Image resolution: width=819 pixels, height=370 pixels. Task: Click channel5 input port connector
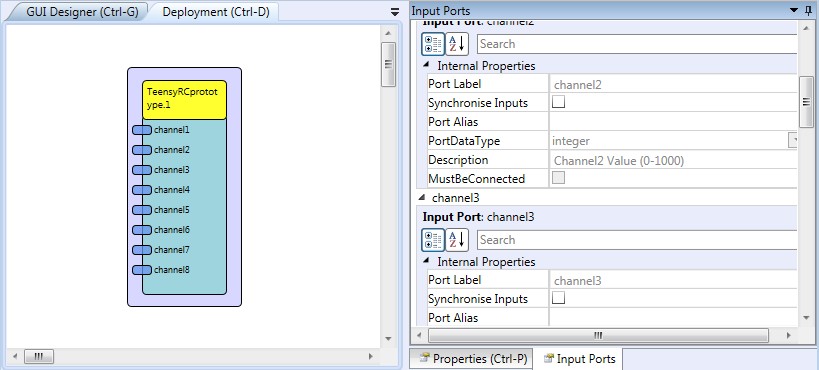(x=142, y=210)
